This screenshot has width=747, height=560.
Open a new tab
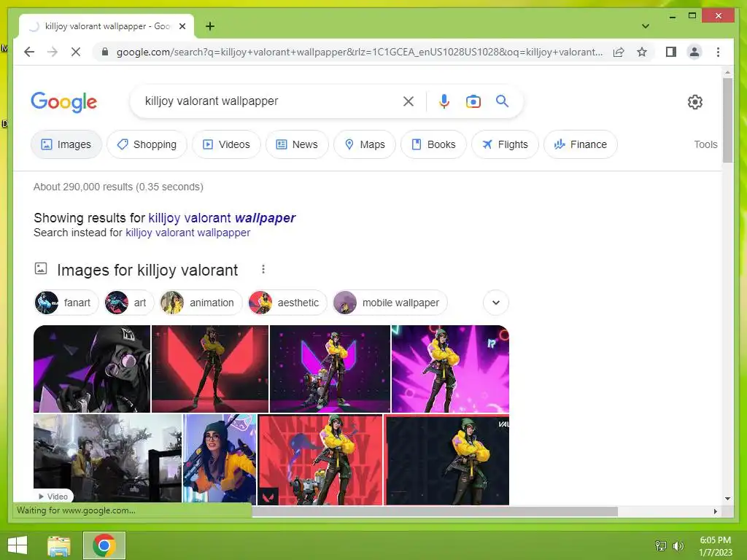209,26
